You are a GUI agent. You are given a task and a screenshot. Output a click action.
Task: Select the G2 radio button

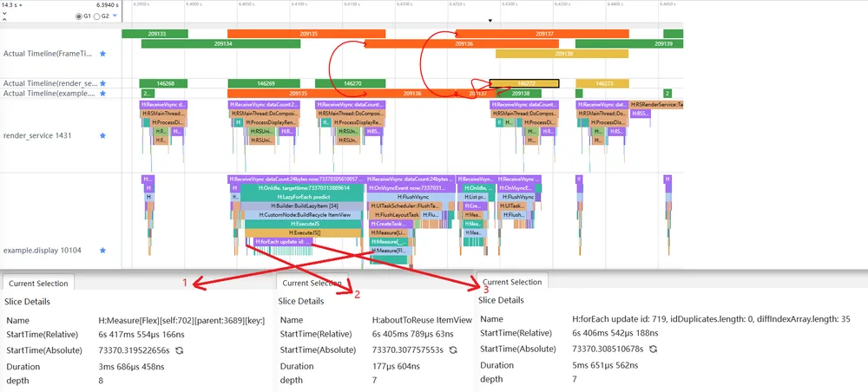click(x=97, y=16)
